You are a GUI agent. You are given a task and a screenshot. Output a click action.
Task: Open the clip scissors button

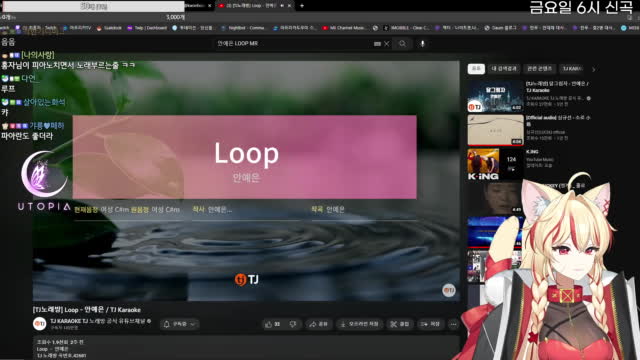pyautogui.click(x=399, y=324)
